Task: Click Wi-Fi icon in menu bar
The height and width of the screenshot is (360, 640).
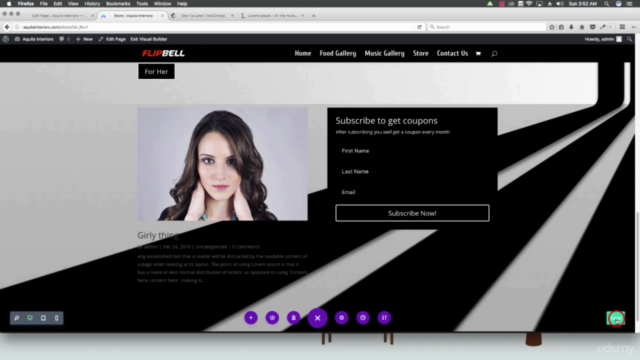Action: click(x=529, y=4)
